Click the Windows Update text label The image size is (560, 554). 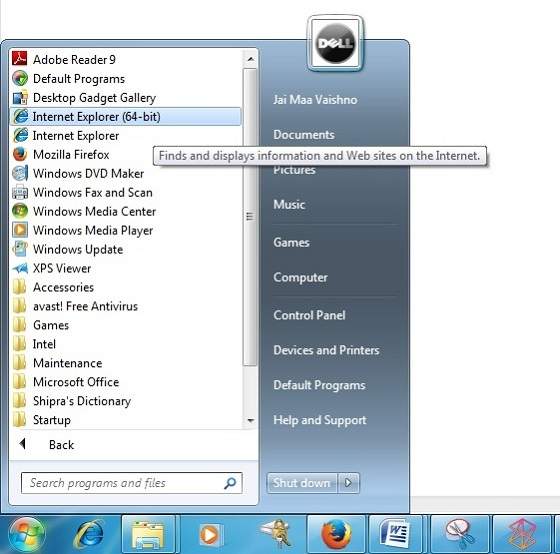(x=78, y=249)
